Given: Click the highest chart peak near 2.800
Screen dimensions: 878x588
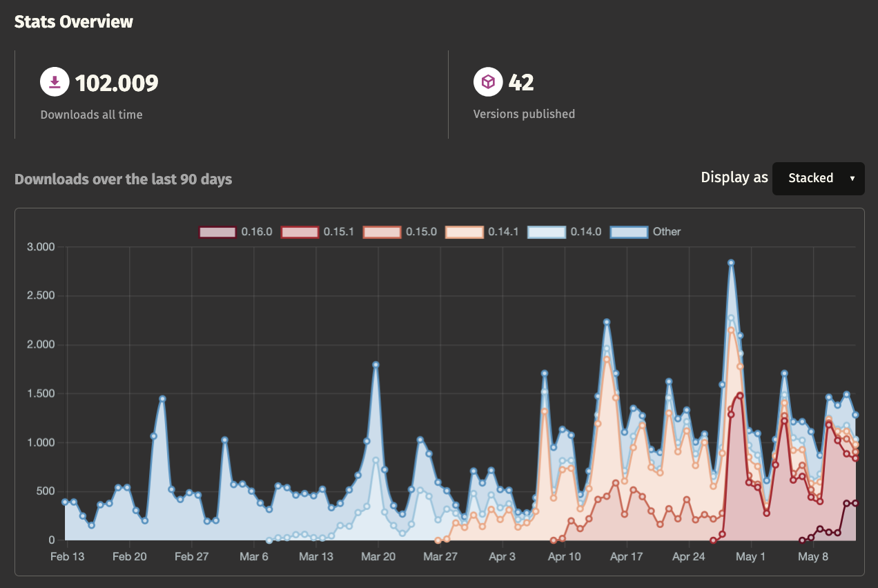Looking at the screenshot, I should tap(731, 262).
